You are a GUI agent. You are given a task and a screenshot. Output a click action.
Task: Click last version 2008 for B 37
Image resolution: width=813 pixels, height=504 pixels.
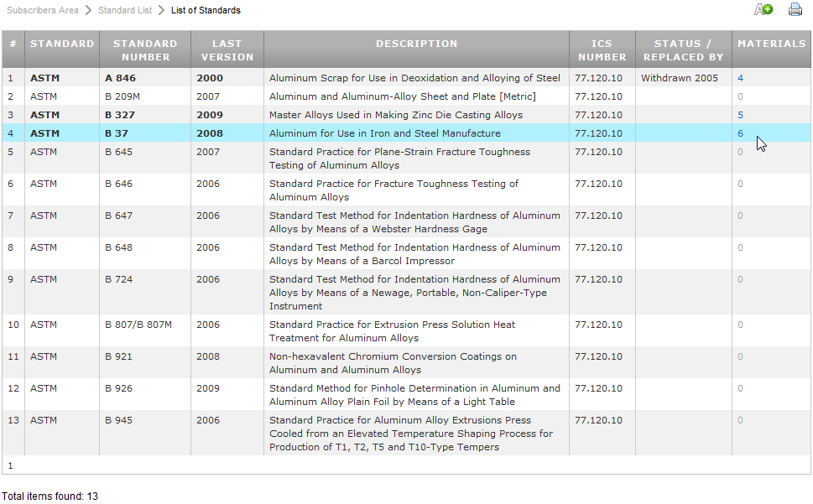pyautogui.click(x=210, y=133)
